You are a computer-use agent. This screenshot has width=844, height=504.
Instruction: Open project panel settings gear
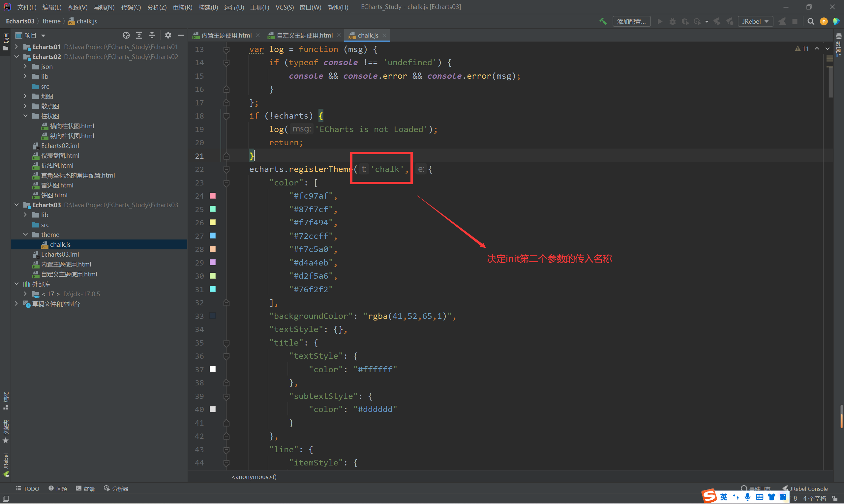[168, 35]
